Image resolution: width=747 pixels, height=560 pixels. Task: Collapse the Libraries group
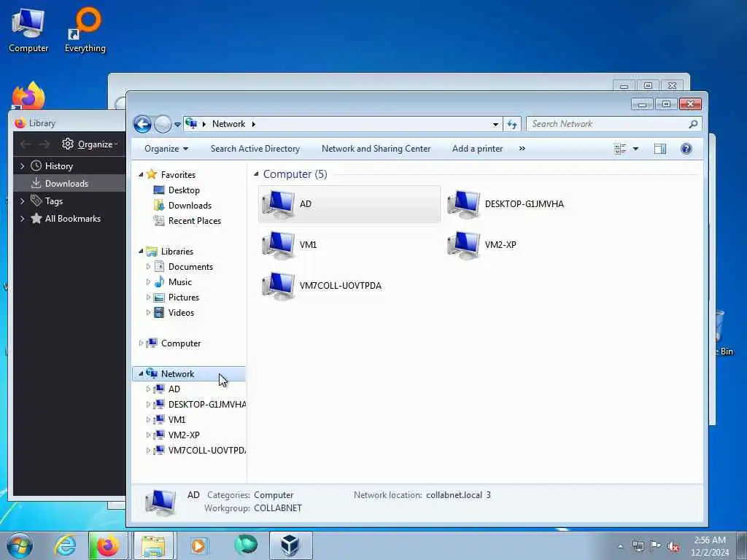click(x=141, y=251)
